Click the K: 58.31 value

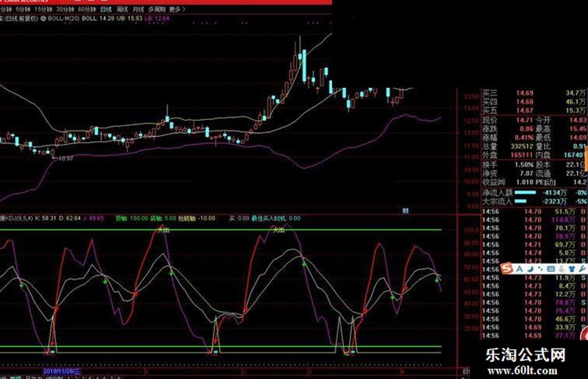46,218
